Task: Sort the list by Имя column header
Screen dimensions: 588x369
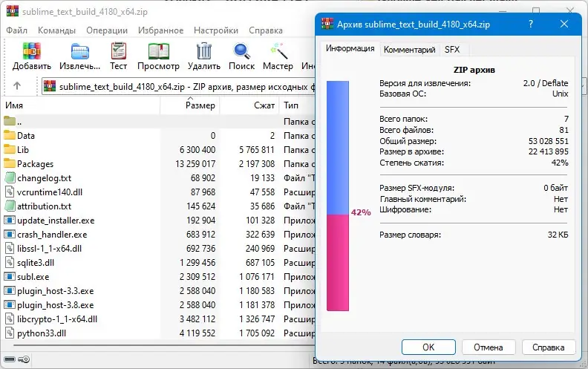Action: (x=82, y=105)
